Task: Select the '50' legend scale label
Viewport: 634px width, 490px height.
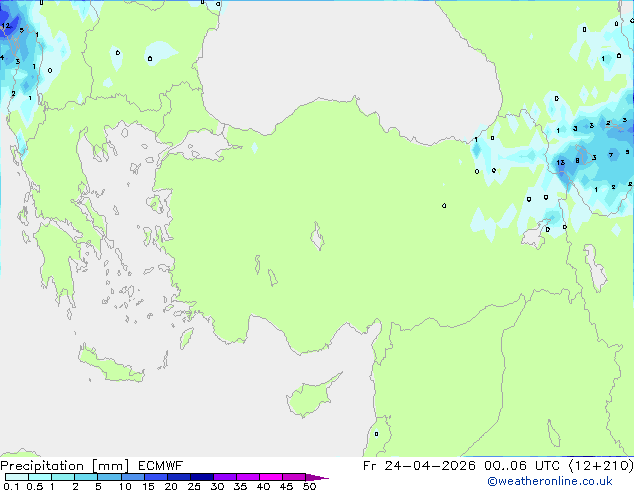Action: coord(309,486)
